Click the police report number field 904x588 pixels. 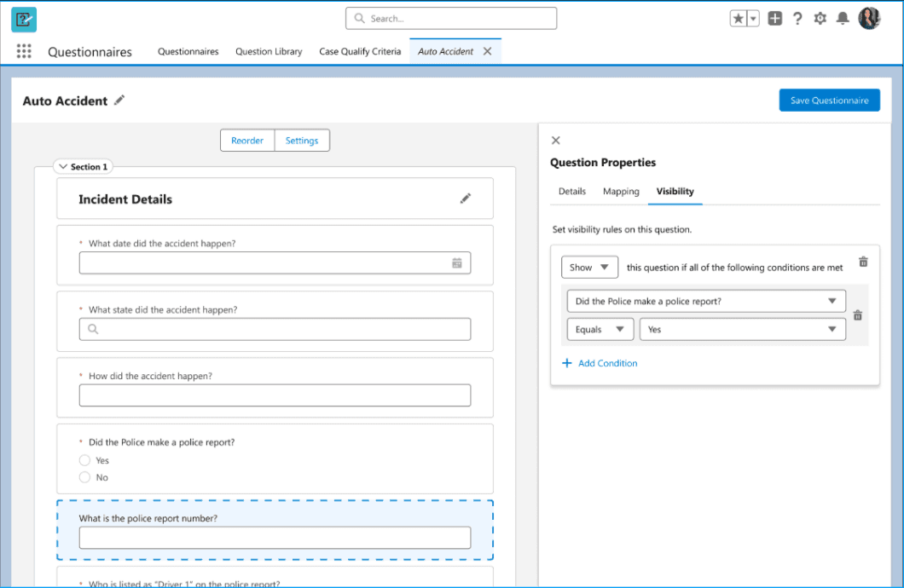[275, 538]
